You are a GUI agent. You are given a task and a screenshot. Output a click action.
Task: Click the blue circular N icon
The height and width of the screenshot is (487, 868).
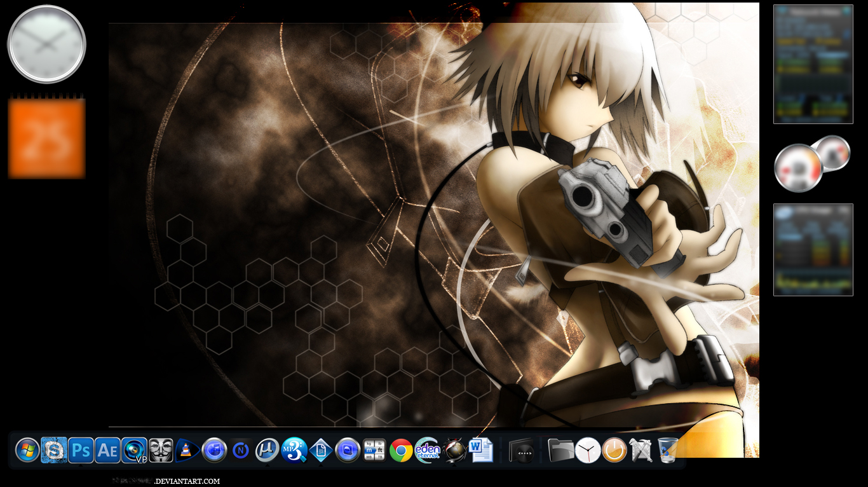pyautogui.click(x=241, y=450)
